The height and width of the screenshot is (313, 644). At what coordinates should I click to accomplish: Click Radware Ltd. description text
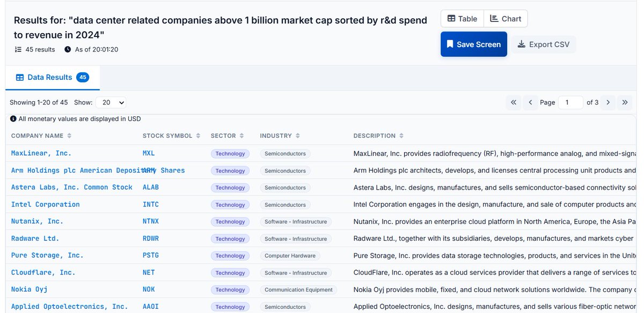(494, 239)
